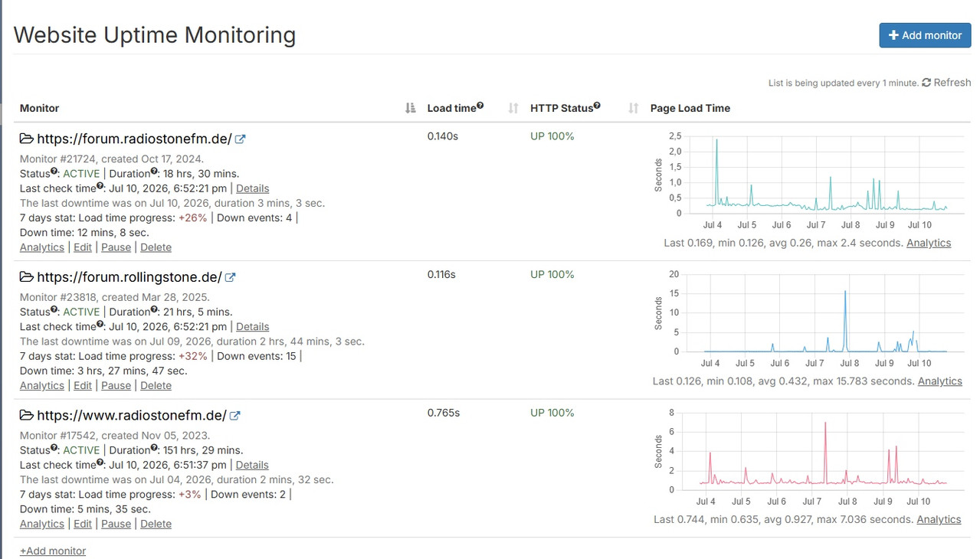Viewport: 980px width, 559px height.
Task: Click the HTTP Status help question mark
Action: [596, 106]
